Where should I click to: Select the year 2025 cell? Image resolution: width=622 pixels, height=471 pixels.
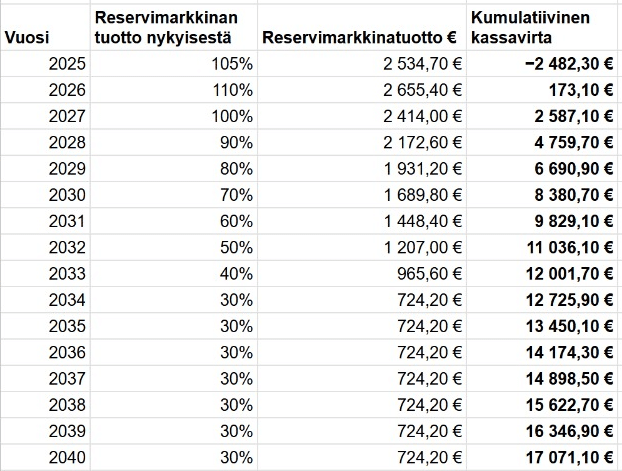pos(66,63)
